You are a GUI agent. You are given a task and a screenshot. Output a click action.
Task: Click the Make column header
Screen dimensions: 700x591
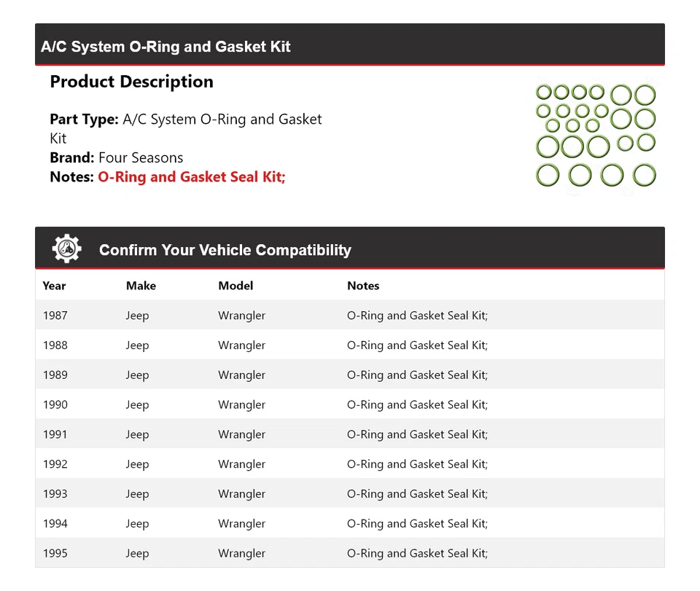click(141, 286)
